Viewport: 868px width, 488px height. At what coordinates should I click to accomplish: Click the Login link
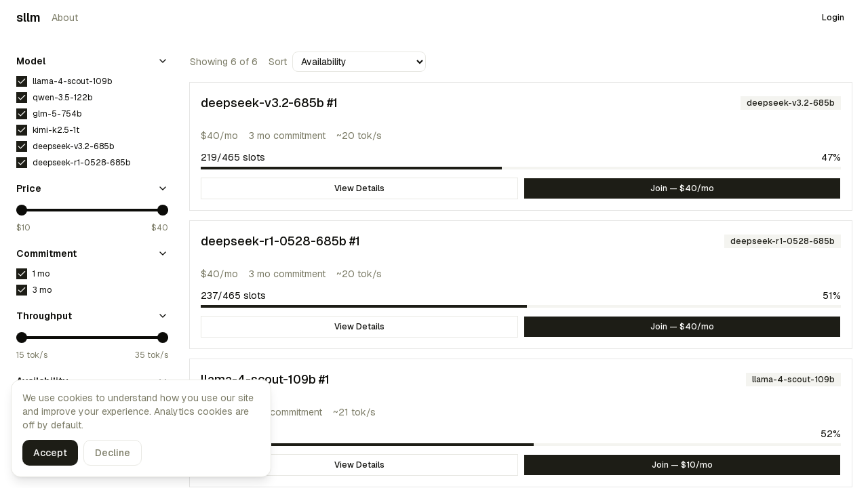(833, 18)
